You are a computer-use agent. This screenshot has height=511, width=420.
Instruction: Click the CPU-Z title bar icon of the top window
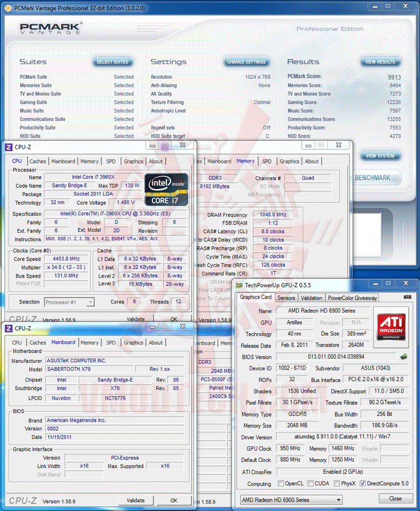click(x=9, y=148)
